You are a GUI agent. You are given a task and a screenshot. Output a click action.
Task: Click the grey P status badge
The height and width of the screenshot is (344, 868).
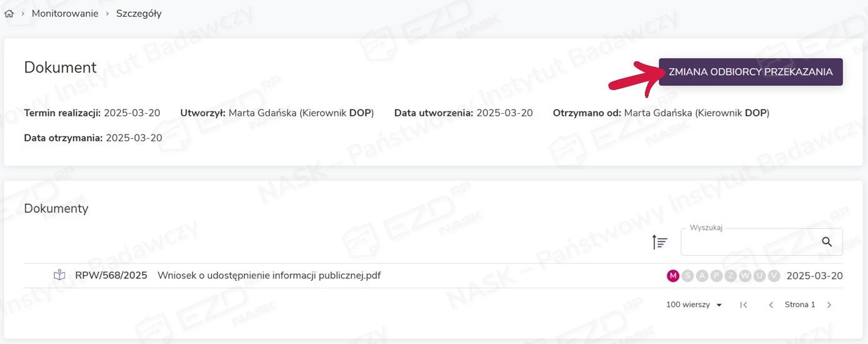(716, 276)
